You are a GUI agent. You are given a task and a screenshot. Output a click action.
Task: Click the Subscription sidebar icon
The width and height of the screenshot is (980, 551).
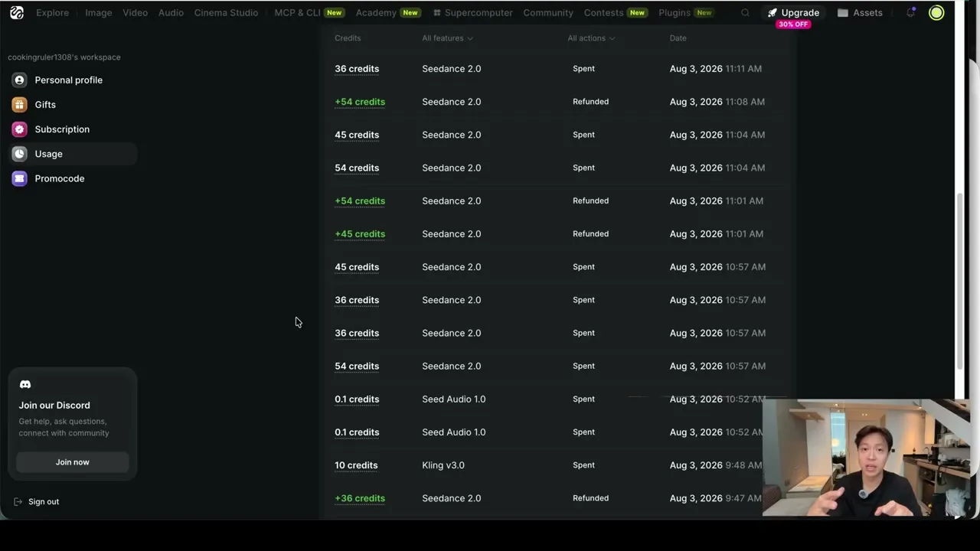[19, 129]
